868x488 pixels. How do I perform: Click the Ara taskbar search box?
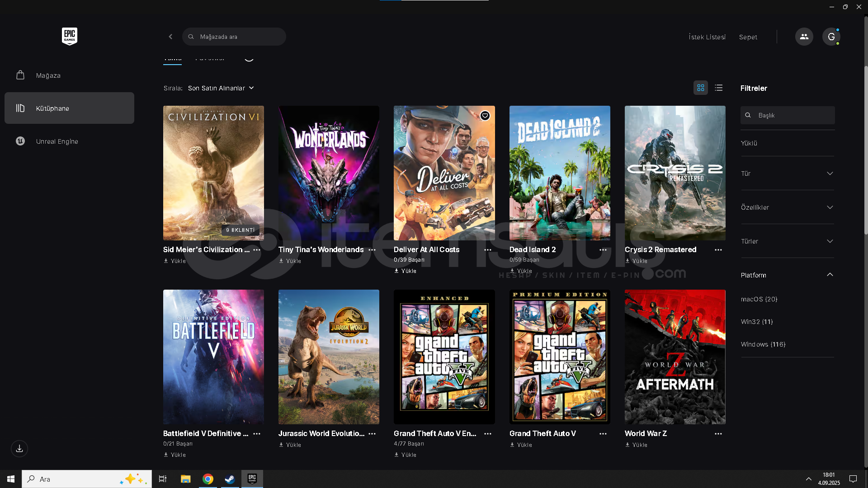[x=87, y=479]
